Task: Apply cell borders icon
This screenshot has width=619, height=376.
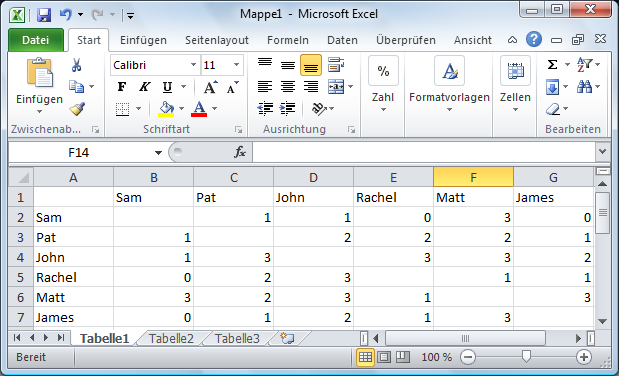Action: (x=123, y=109)
